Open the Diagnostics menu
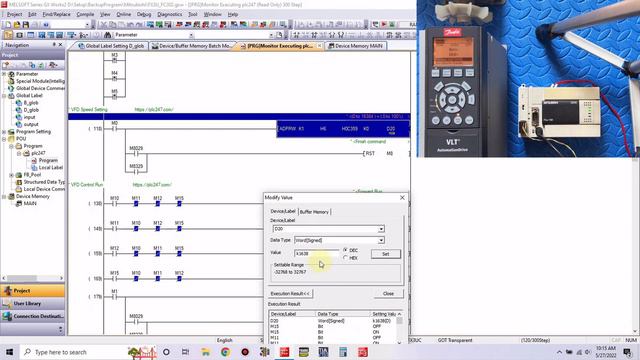Viewport: 640px width, 360px height. tap(169, 14)
